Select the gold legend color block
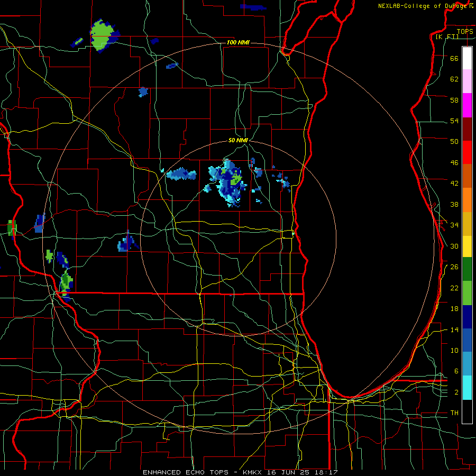Screen dimensions: 476x476 pyautogui.click(x=467, y=224)
